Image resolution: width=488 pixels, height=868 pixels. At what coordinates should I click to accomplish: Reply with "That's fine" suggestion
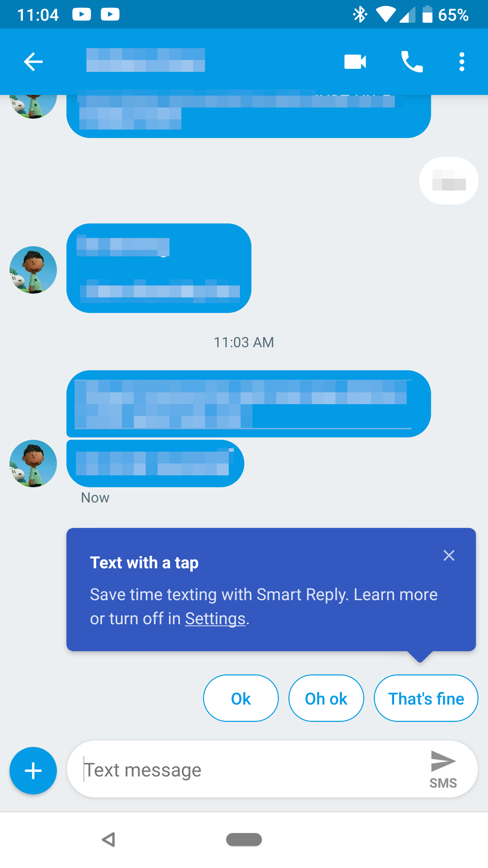click(x=426, y=698)
